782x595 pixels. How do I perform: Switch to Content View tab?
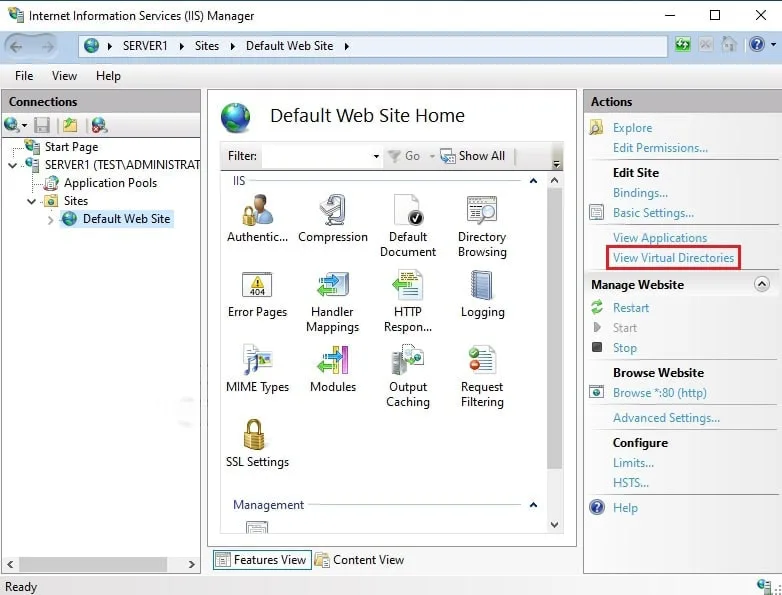point(360,560)
